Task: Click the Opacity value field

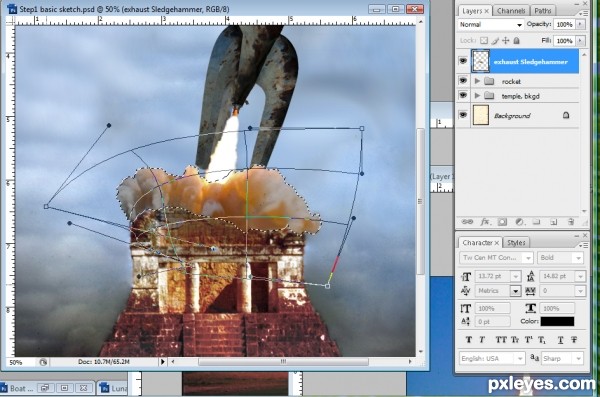Action: [564, 24]
